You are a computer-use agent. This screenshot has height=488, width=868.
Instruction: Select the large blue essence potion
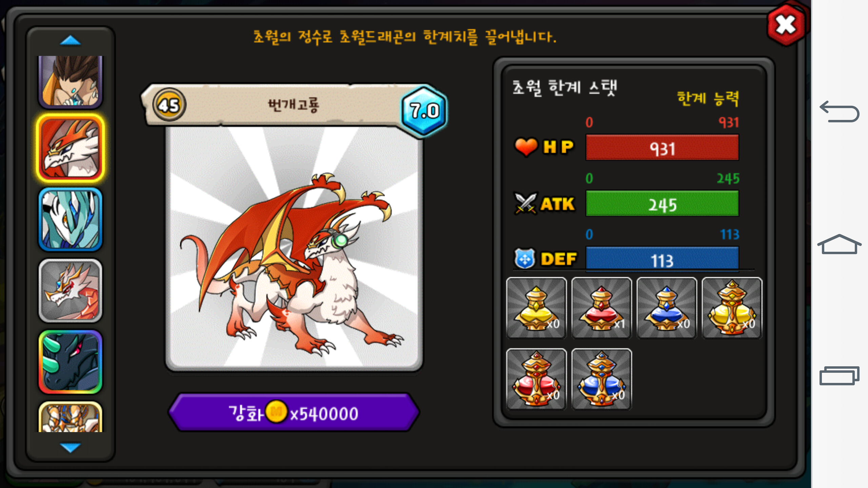[x=601, y=379]
